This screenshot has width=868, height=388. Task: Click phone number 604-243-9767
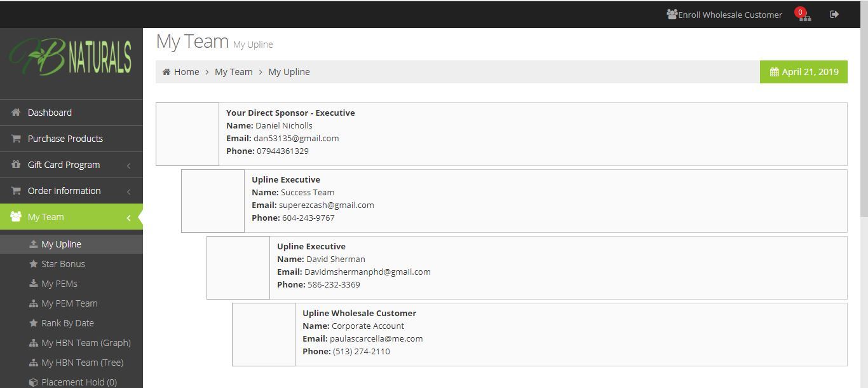pyautogui.click(x=308, y=218)
